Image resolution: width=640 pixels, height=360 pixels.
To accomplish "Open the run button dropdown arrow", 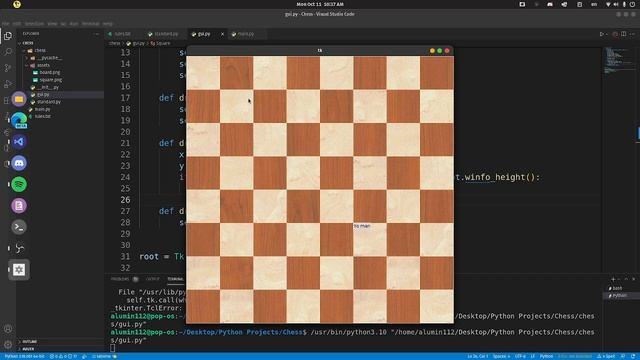I will click(607, 34).
